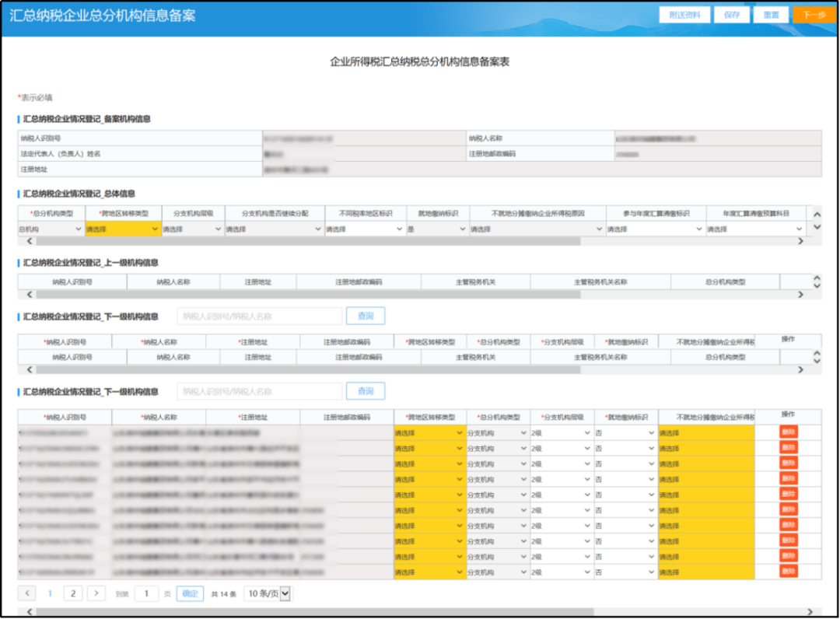Expand the 分支机构层级 dropdown in 总体信息
The width and height of the screenshot is (840, 619).
pyautogui.click(x=193, y=229)
